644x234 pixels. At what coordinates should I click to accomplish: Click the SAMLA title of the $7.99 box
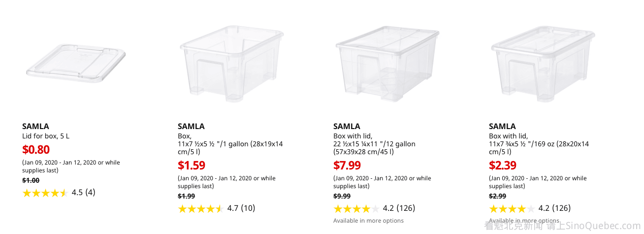347,126
